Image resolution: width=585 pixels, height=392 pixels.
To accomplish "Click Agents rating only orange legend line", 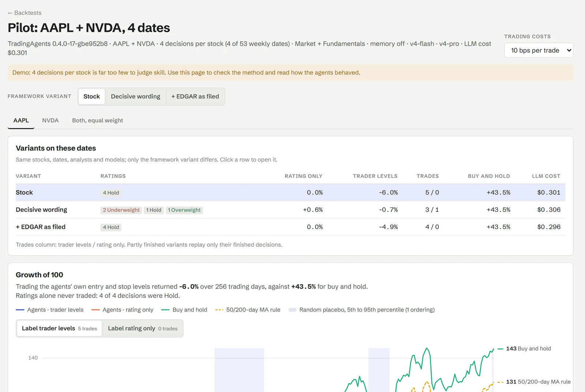I will [95, 310].
